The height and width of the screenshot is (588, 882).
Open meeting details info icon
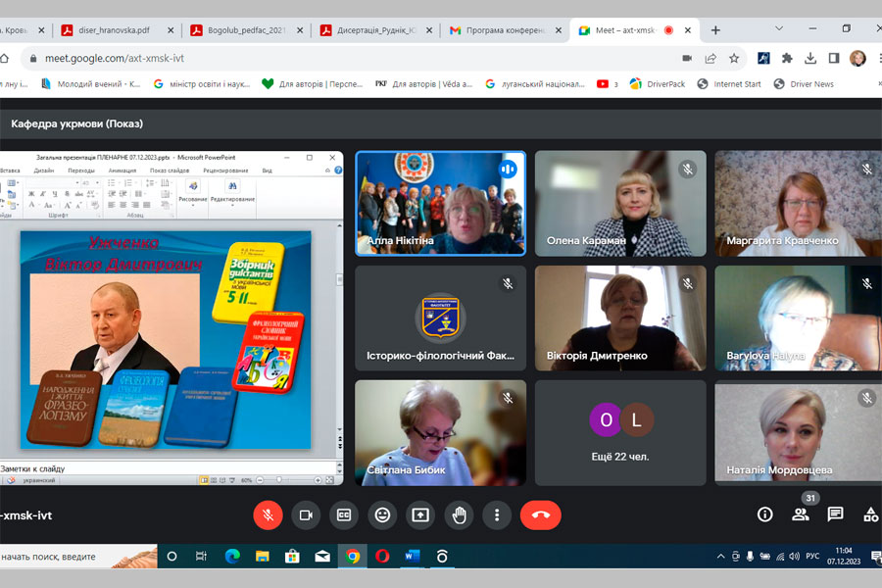pos(765,514)
